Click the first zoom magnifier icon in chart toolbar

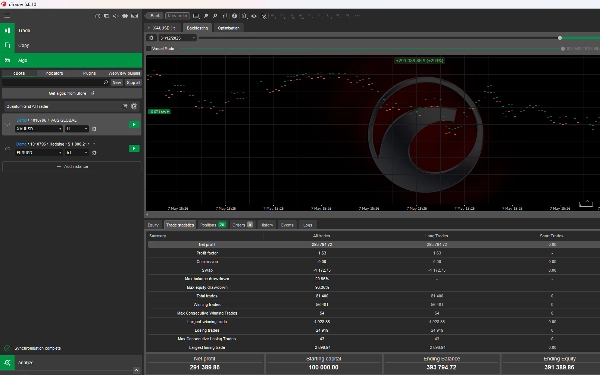(x=206, y=16)
